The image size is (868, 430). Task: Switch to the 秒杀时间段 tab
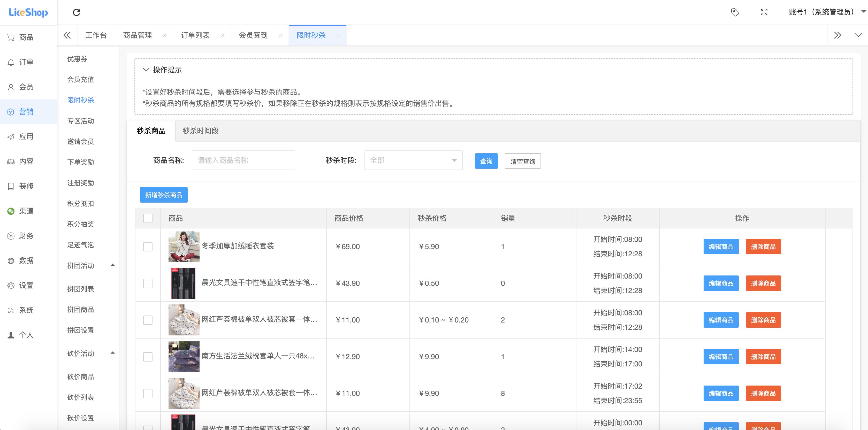[201, 131]
